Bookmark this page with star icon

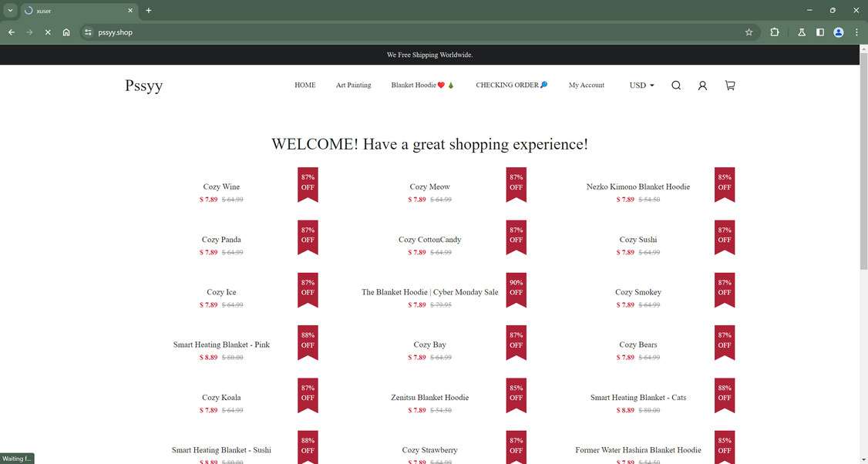click(749, 32)
